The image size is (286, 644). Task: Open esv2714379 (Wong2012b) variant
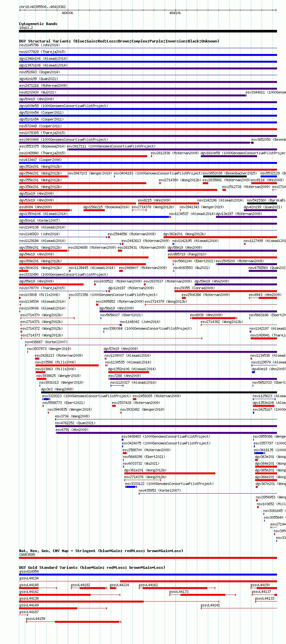[x=166, y=301]
